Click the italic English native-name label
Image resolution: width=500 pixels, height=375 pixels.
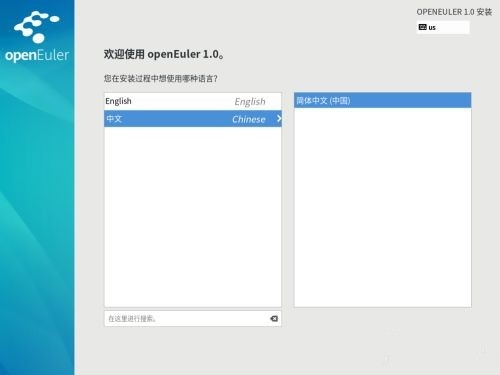point(250,101)
